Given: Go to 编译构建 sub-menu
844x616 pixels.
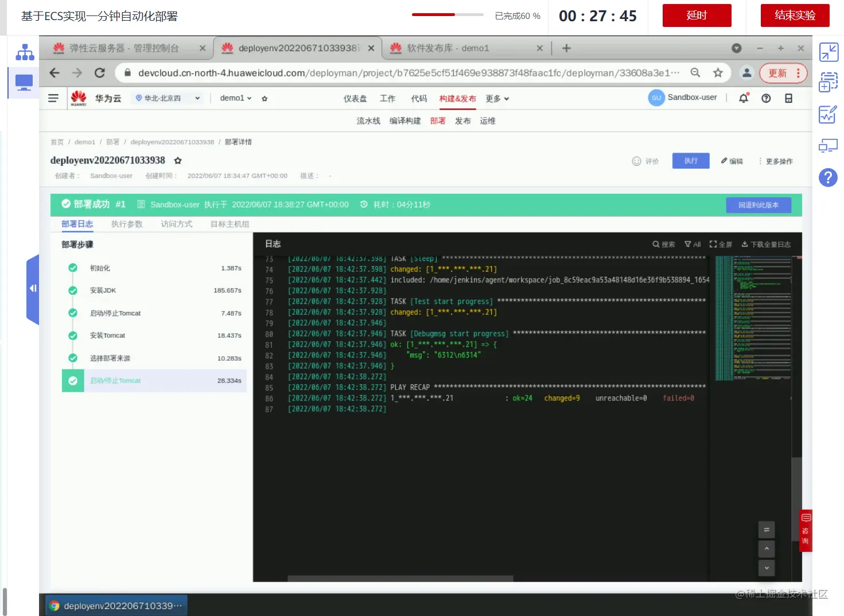Looking at the screenshot, I should pos(405,121).
